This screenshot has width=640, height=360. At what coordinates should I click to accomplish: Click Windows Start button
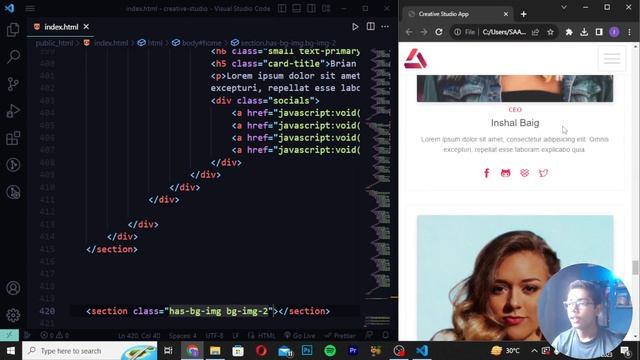click(x=11, y=351)
